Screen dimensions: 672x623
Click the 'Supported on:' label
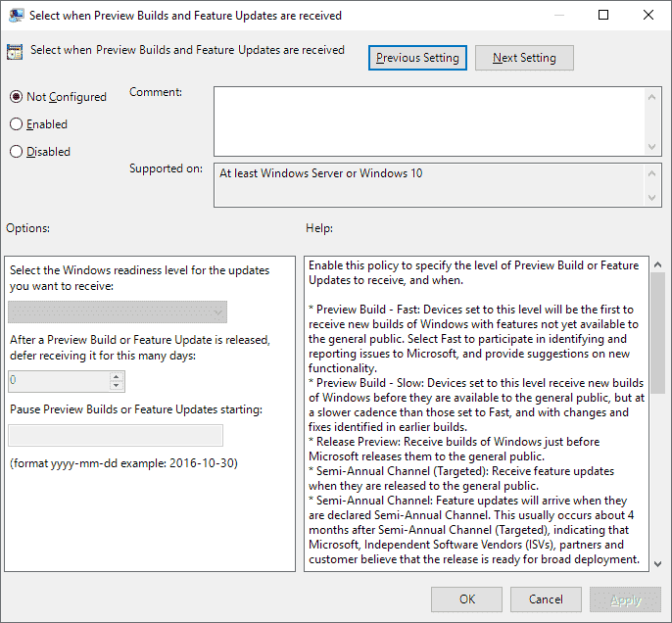click(166, 168)
